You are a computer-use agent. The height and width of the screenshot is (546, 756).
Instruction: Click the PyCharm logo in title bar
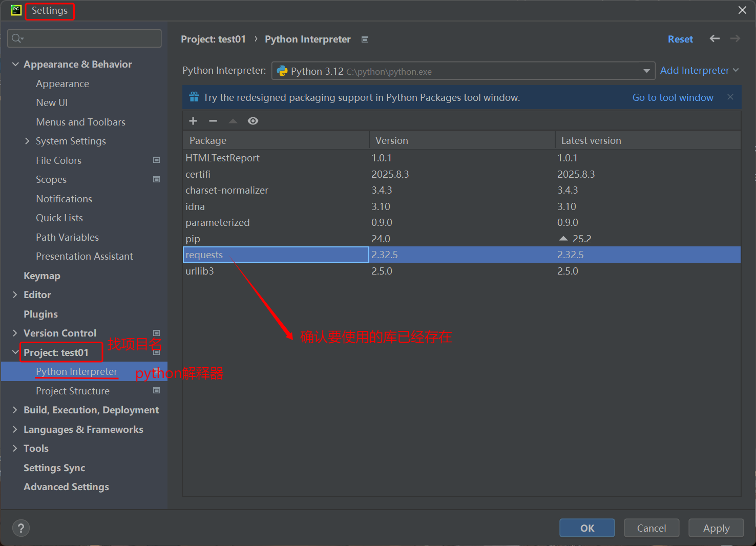coord(16,10)
